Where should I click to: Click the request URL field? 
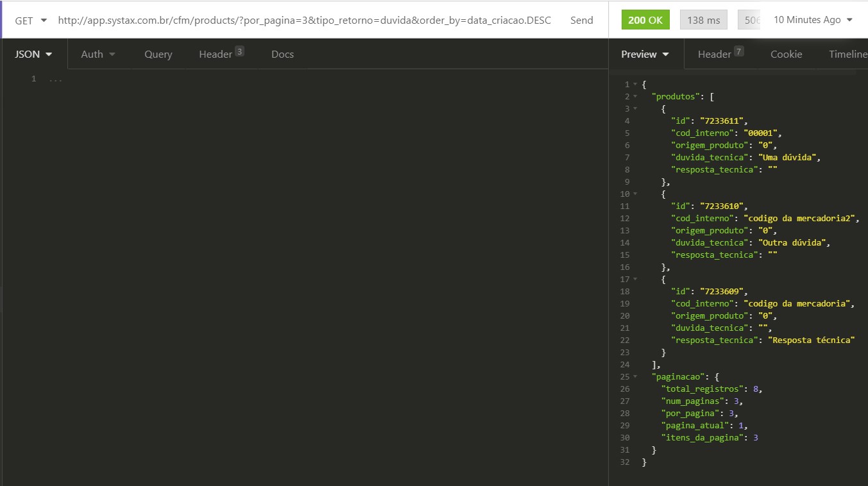[x=304, y=20]
